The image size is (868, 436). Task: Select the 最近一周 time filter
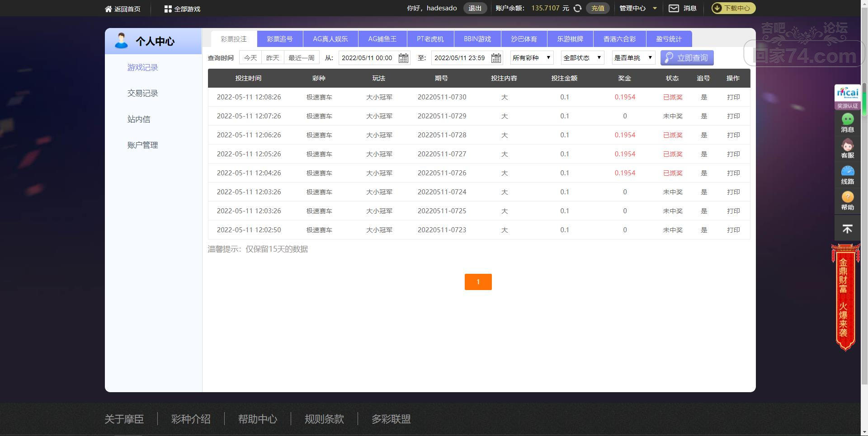coord(301,58)
